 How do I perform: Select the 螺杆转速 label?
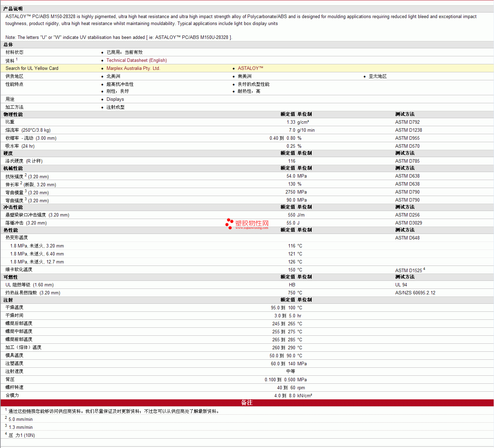point(14,388)
